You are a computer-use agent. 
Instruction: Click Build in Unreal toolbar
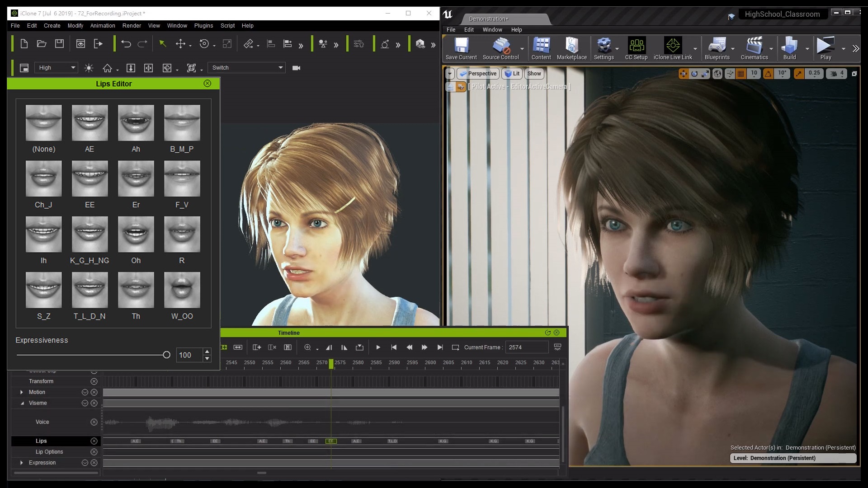(x=789, y=48)
